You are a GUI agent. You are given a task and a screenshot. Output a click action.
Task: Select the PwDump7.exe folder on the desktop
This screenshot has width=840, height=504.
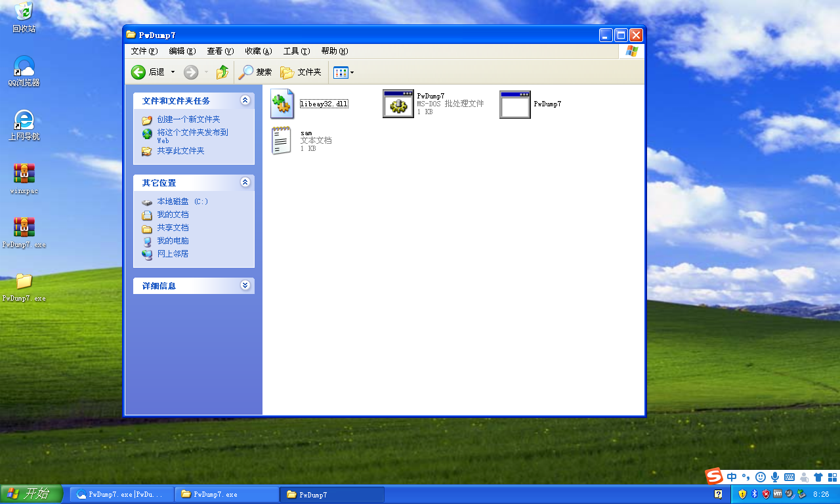click(x=24, y=287)
